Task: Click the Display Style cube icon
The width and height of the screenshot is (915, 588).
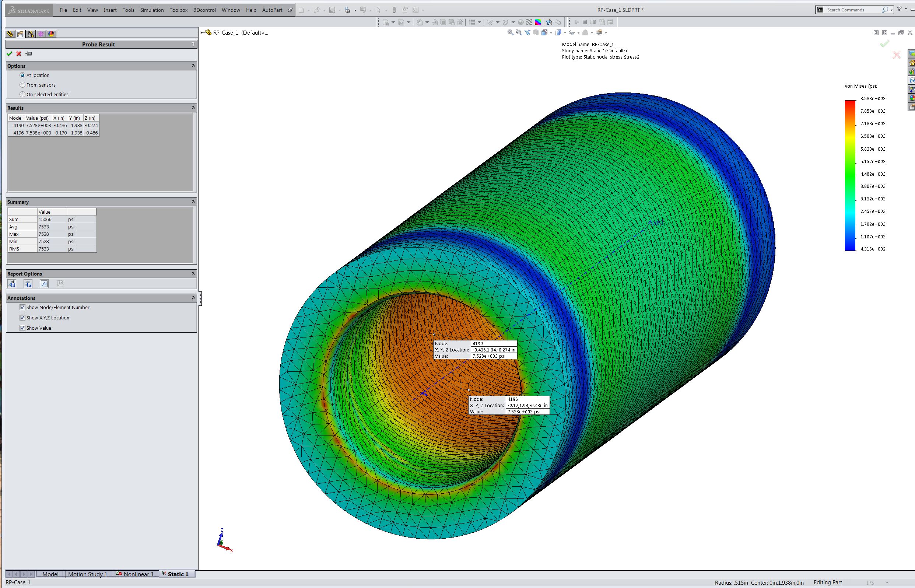Action: tap(558, 33)
